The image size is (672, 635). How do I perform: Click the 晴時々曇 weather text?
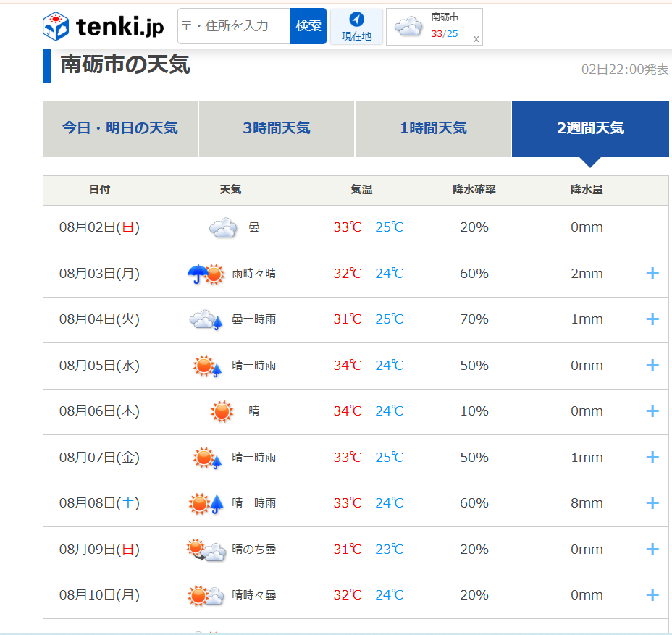(253, 595)
